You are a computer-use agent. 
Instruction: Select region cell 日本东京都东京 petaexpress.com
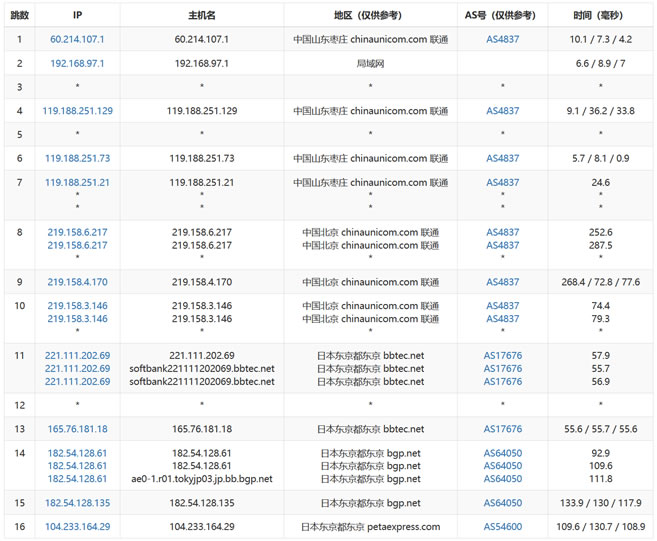(x=370, y=527)
